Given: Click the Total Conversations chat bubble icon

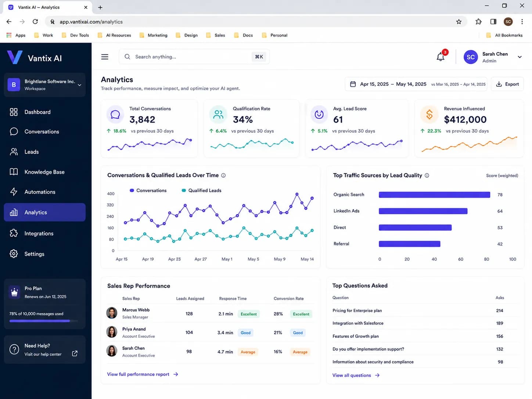Looking at the screenshot, I should [115, 115].
